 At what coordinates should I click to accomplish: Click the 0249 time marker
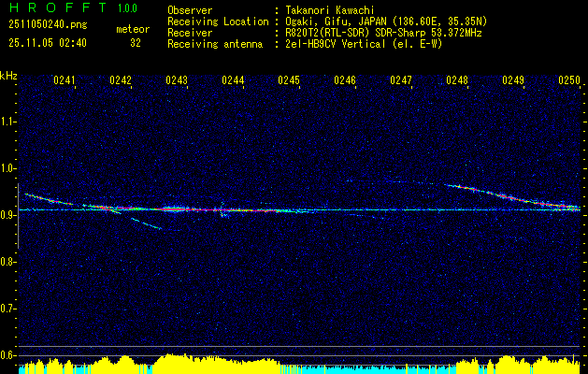(513, 80)
